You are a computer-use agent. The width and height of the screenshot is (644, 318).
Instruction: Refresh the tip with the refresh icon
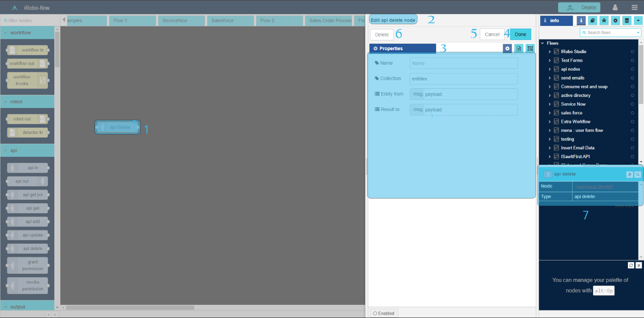(x=631, y=265)
